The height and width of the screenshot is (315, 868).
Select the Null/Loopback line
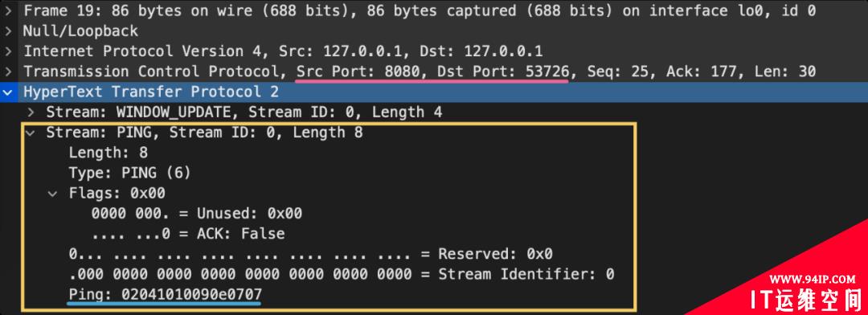tap(81, 31)
